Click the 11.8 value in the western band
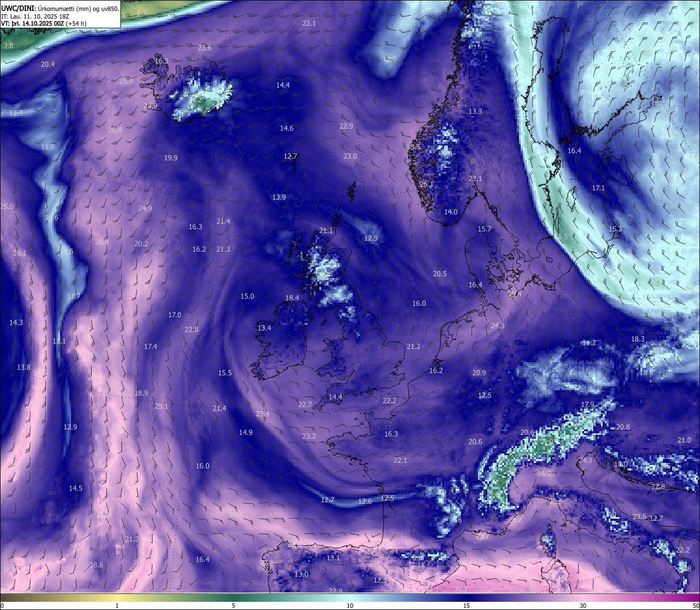 pyautogui.click(x=48, y=147)
